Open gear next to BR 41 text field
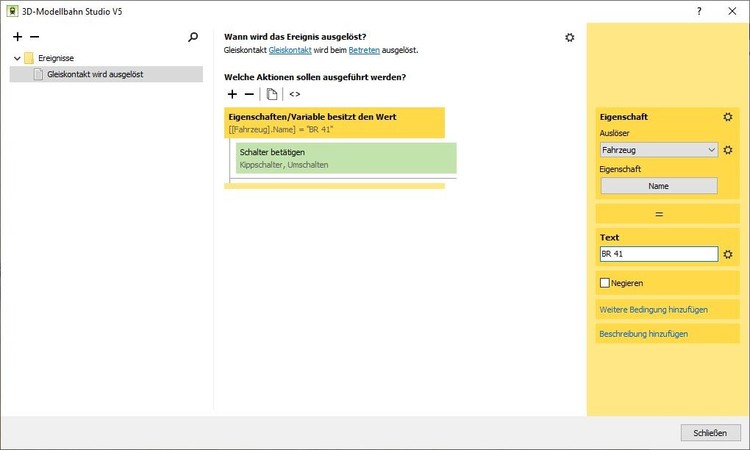This screenshot has height=450, width=750. pos(728,254)
